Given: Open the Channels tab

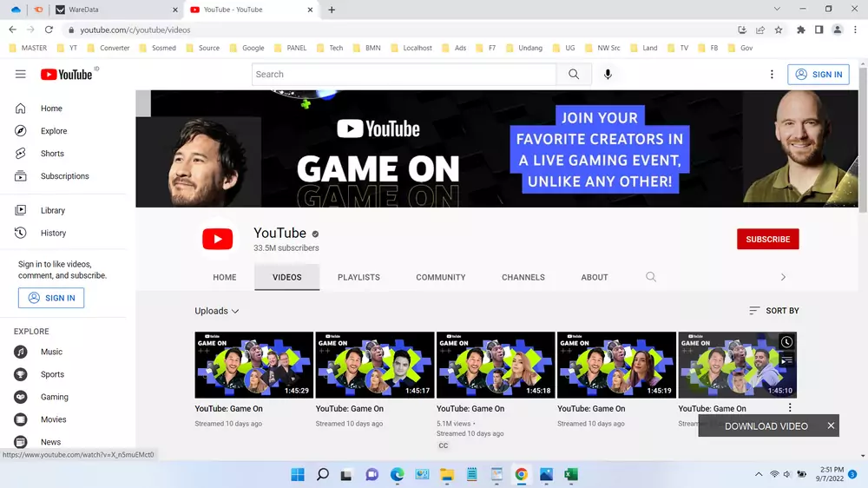Looking at the screenshot, I should point(523,277).
